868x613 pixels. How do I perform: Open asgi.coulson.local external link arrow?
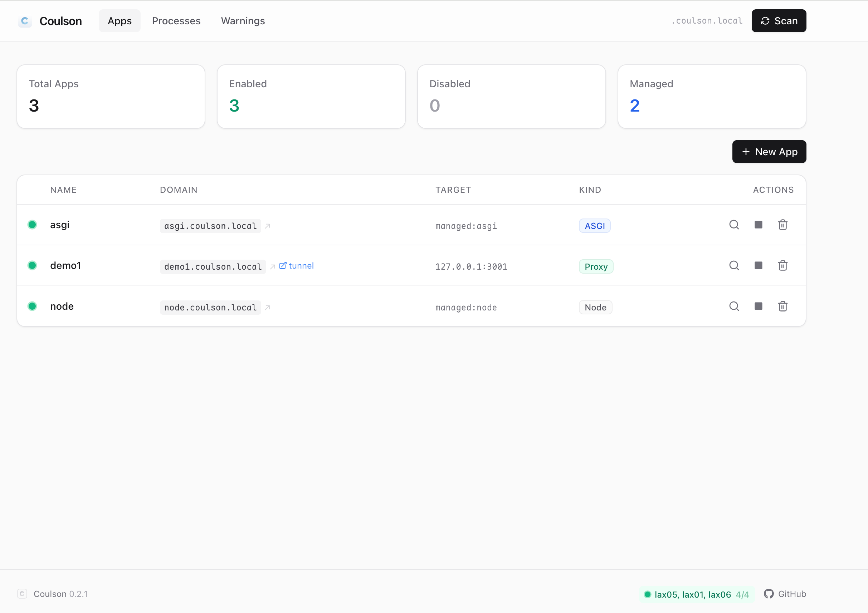click(268, 226)
